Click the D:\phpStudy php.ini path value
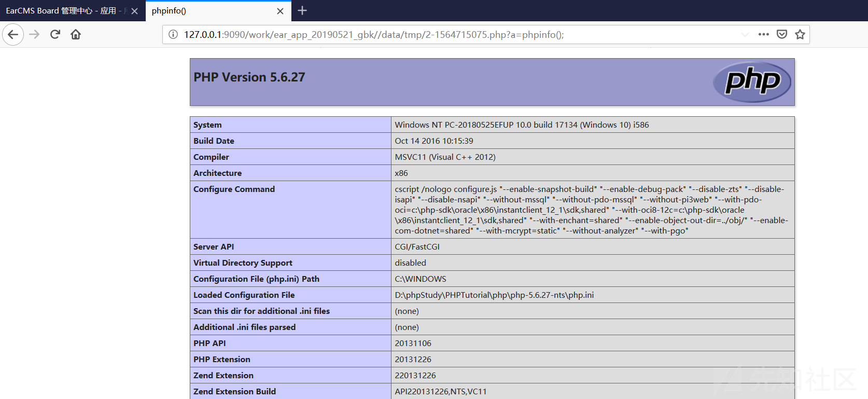The width and height of the screenshot is (868, 399). (x=494, y=295)
